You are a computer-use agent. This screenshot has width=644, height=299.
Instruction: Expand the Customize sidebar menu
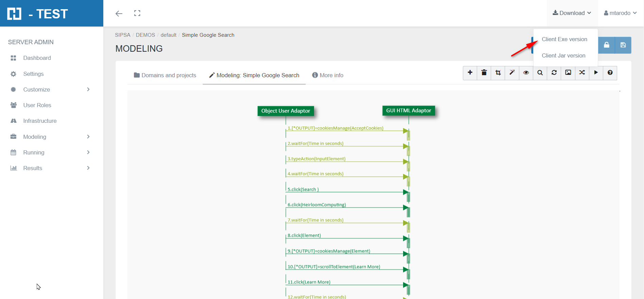[51, 89]
